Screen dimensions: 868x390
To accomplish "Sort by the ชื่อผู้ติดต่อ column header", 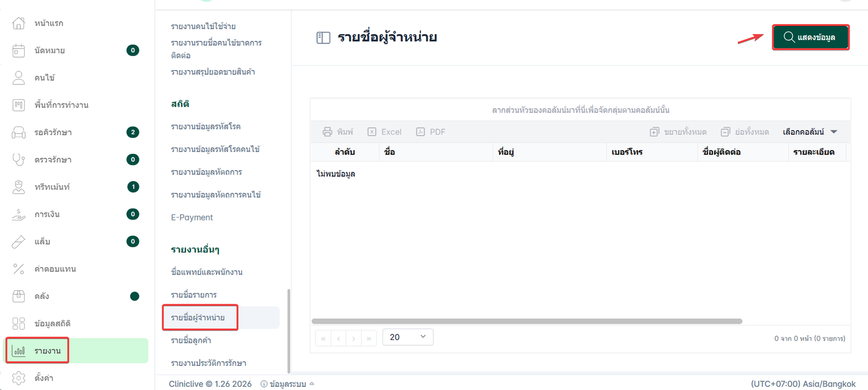I will (x=743, y=152).
